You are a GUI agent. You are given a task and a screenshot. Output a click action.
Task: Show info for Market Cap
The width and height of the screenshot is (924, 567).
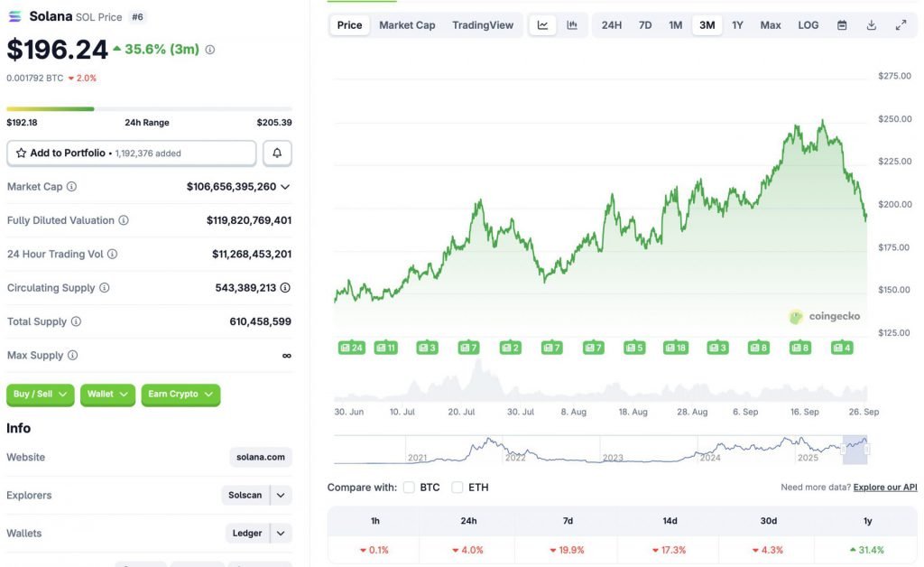click(x=72, y=187)
